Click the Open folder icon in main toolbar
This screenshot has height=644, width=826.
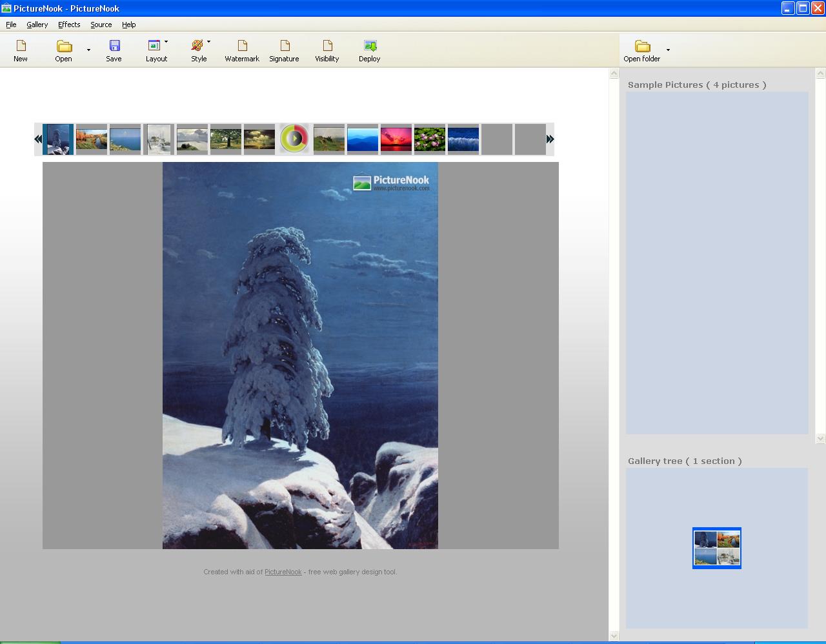[x=64, y=46]
